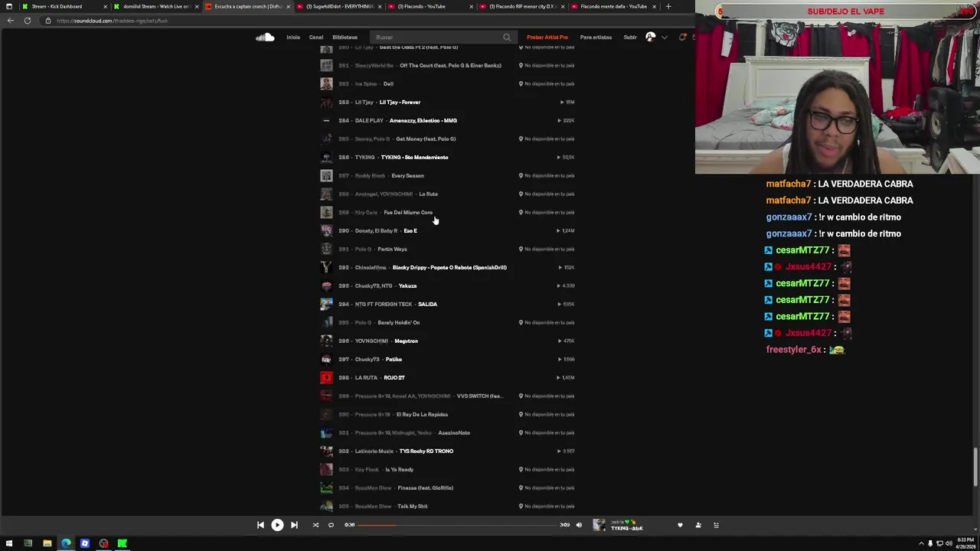Click Yakuza track artwork thumbnail
Viewport: 980px width, 551px height.
pyautogui.click(x=326, y=285)
